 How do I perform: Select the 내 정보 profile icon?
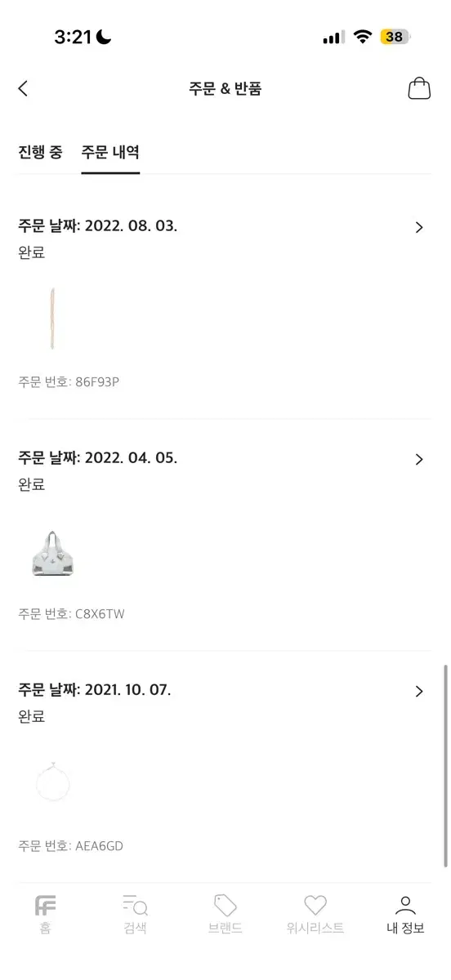pyautogui.click(x=405, y=905)
